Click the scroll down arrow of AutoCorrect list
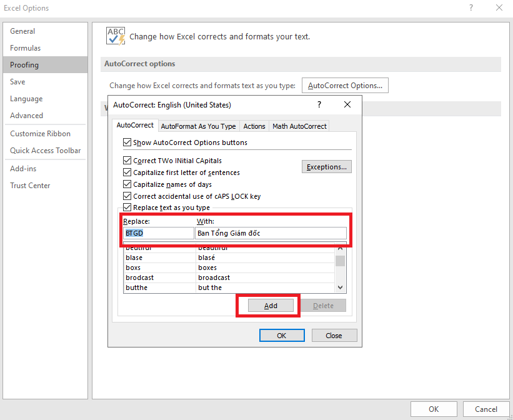513x420 pixels. tap(341, 287)
